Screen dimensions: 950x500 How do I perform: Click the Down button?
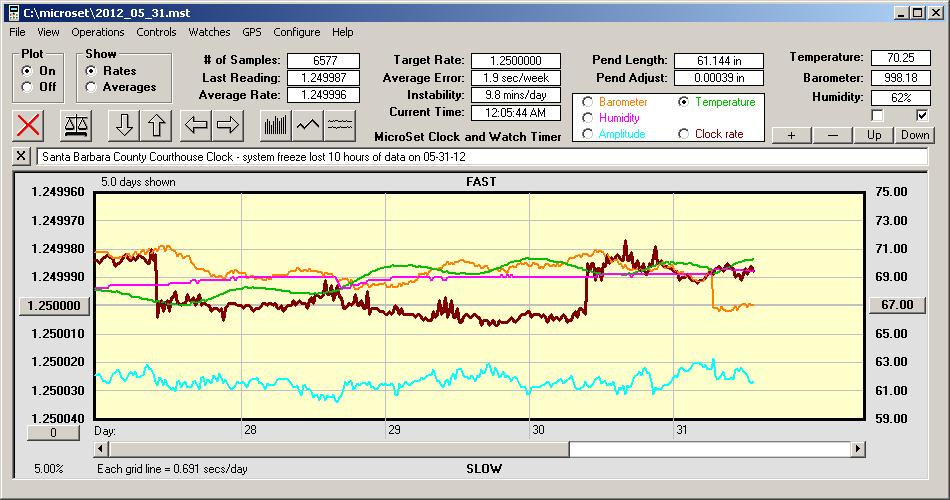(915, 135)
